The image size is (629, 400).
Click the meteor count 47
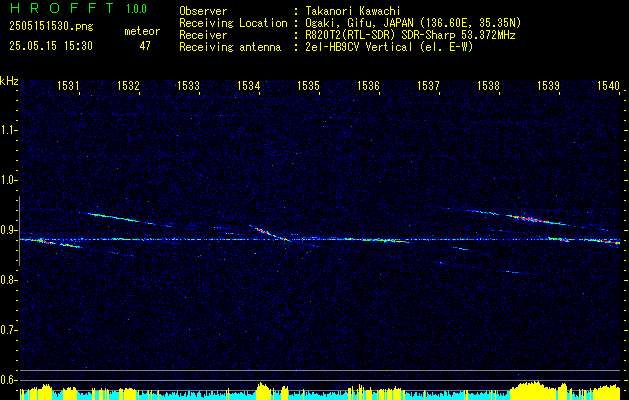(x=145, y=46)
